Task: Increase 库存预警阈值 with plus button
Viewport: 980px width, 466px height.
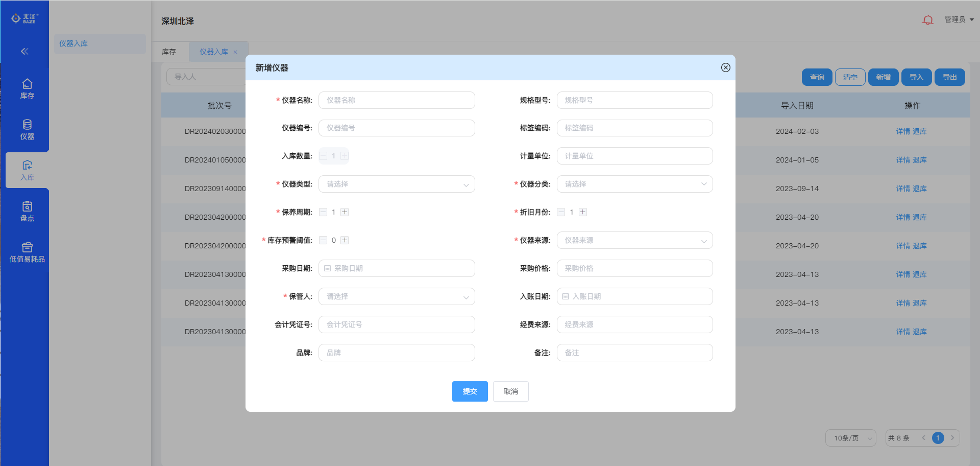Action: point(345,240)
